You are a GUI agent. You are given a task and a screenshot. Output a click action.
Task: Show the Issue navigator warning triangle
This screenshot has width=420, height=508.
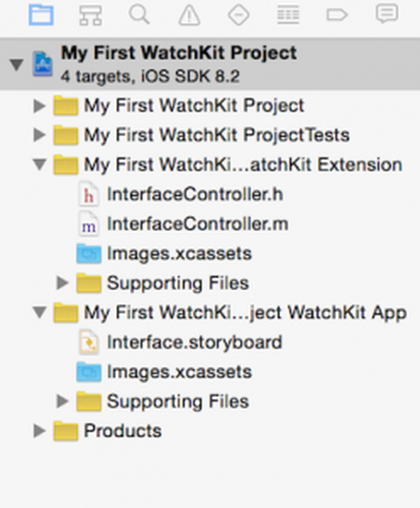tap(189, 16)
